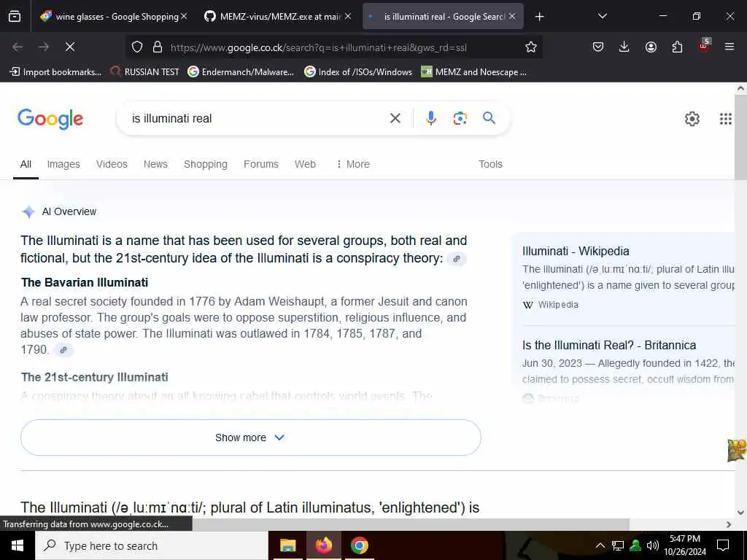Switch to Shopping results

pyautogui.click(x=205, y=164)
